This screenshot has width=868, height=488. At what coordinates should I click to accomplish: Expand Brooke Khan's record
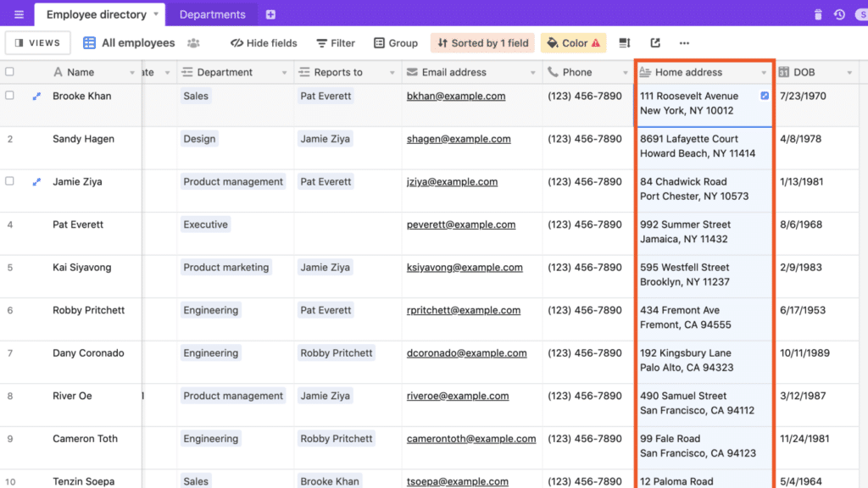(x=36, y=97)
